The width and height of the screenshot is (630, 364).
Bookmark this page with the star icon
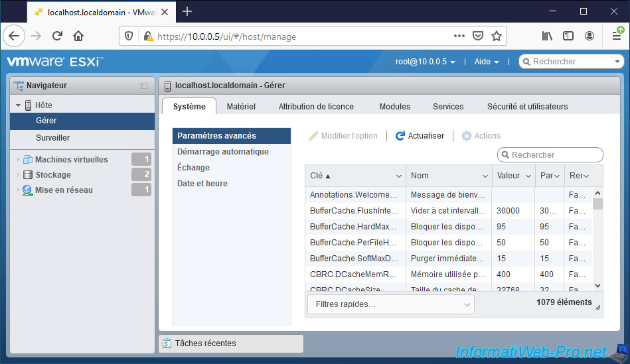click(496, 36)
